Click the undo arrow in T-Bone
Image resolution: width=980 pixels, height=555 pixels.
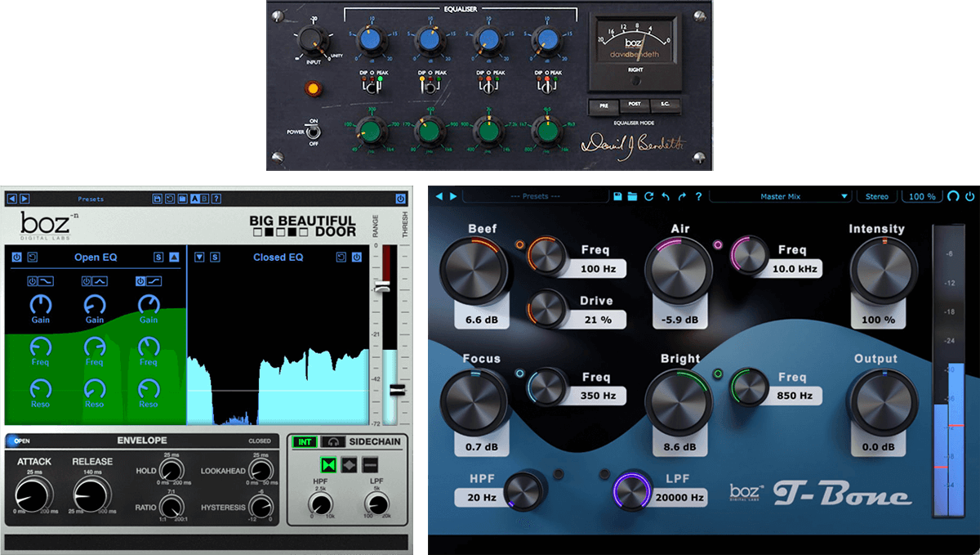pyautogui.click(x=666, y=196)
